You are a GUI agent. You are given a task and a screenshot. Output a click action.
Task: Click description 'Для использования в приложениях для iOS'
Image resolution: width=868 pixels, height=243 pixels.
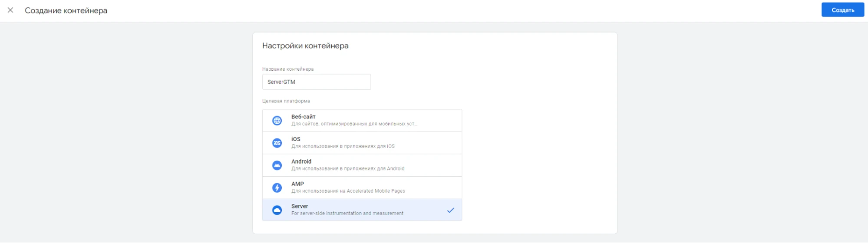(343, 146)
